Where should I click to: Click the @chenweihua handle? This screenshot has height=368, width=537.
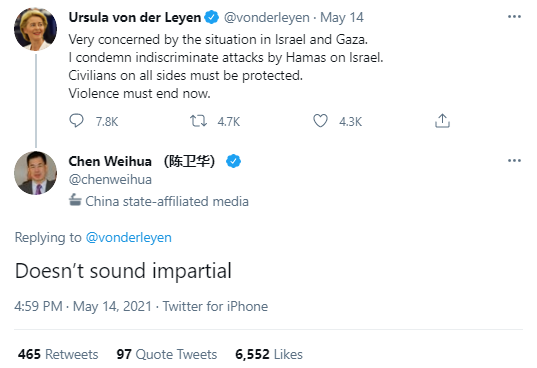click(x=110, y=179)
